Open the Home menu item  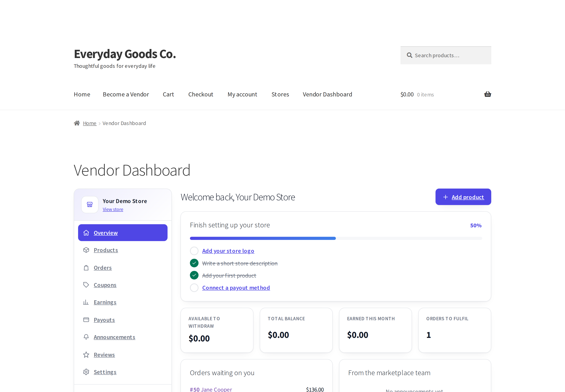click(82, 94)
